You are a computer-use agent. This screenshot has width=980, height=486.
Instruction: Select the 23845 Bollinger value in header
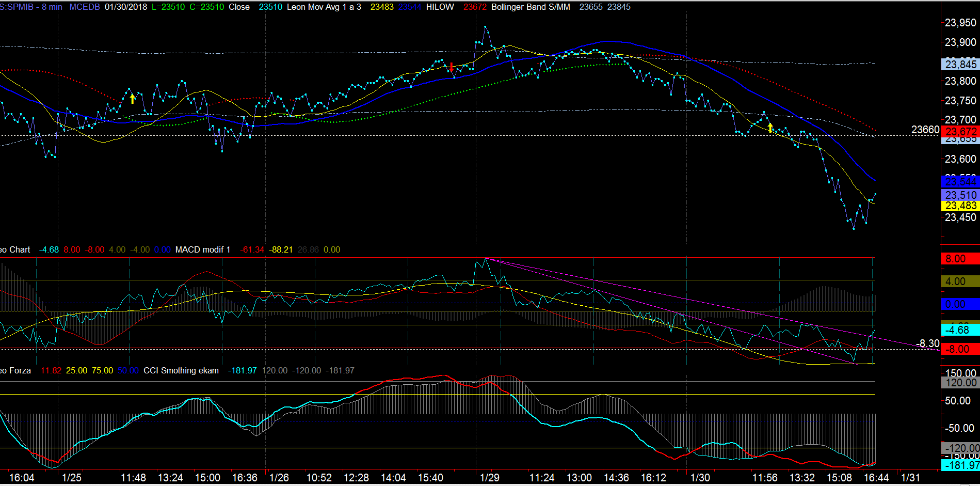619,7
